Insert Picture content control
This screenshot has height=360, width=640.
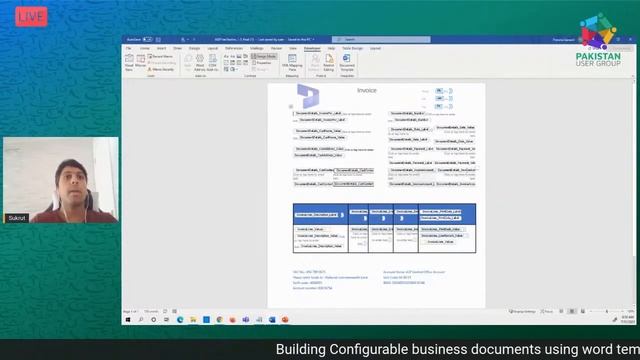pyautogui.click(x=239, y=56)
